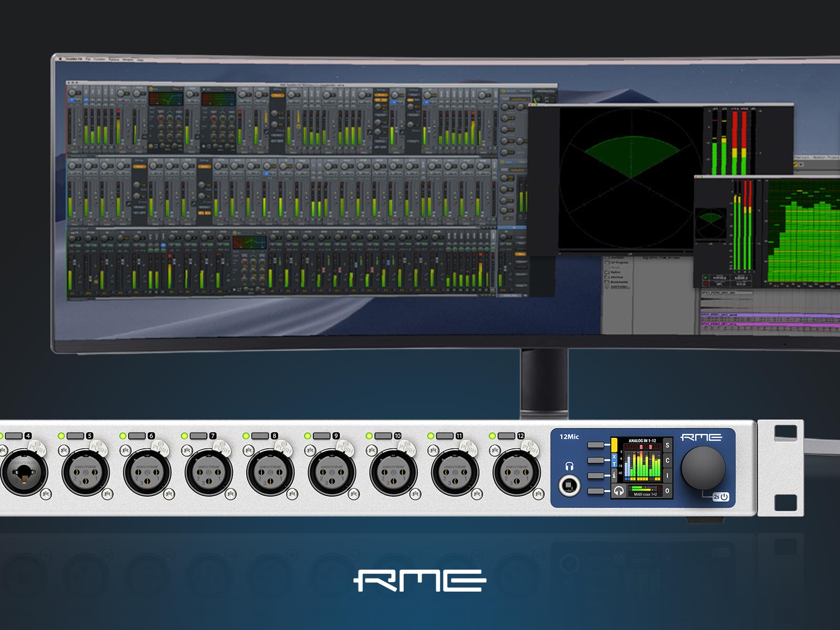Screen dimensions: 840x630
Task: Open the info (i) page on the device display
Action: 614,475
